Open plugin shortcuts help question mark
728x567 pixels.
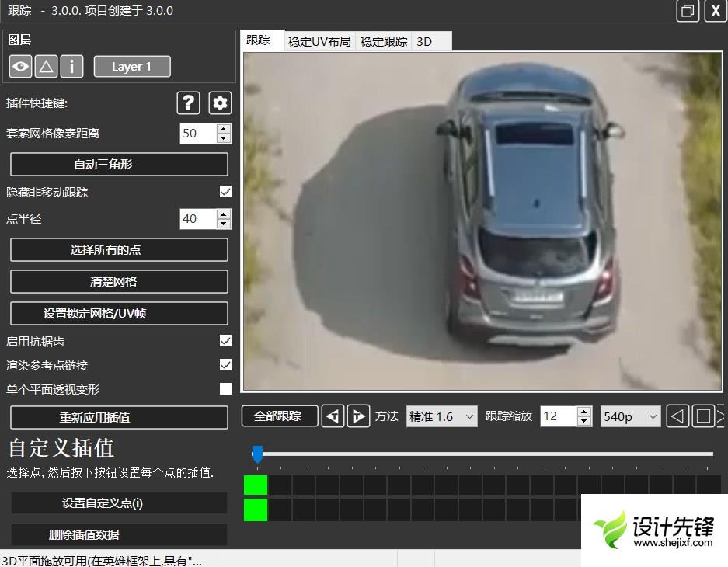[x=188, y=103]
